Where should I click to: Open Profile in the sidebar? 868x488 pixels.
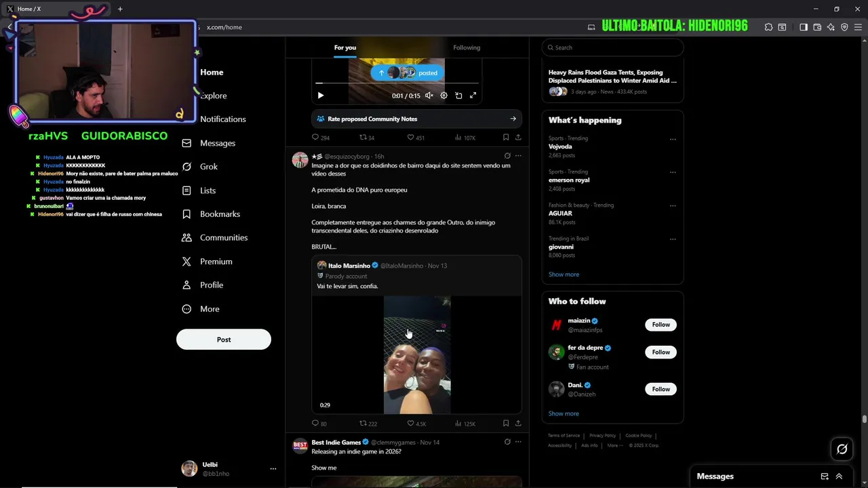[x=203, y=285]
